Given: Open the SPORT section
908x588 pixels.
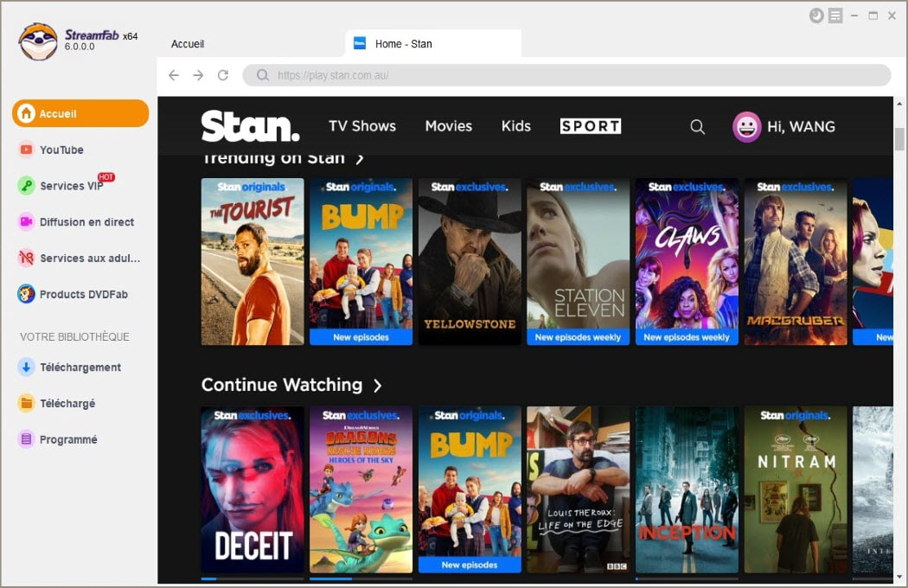Looking at the screenshot, I should point(591,126).
